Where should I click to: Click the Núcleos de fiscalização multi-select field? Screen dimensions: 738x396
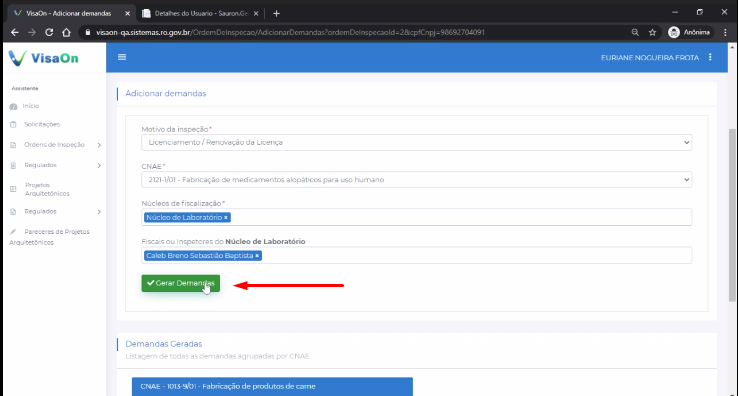click(417, 217)
